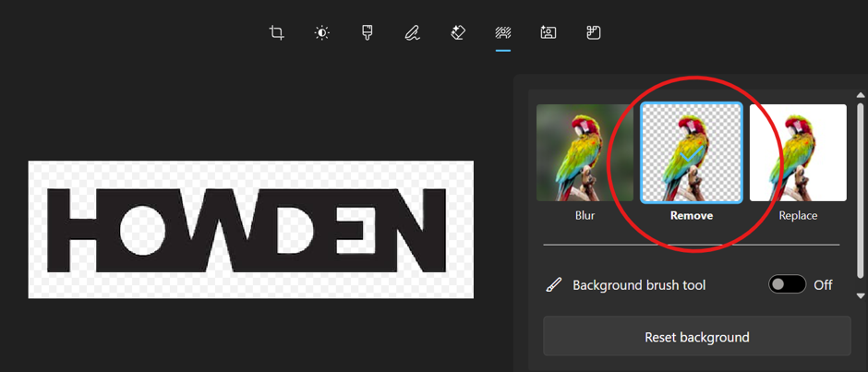Open the Adjustment brightness tool
Screen dimensions: 868x372
pyautogui.click(x=321, y=32)
